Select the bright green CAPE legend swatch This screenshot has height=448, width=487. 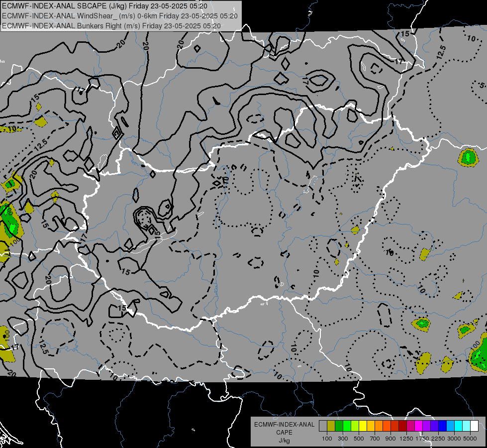point(347,426)
